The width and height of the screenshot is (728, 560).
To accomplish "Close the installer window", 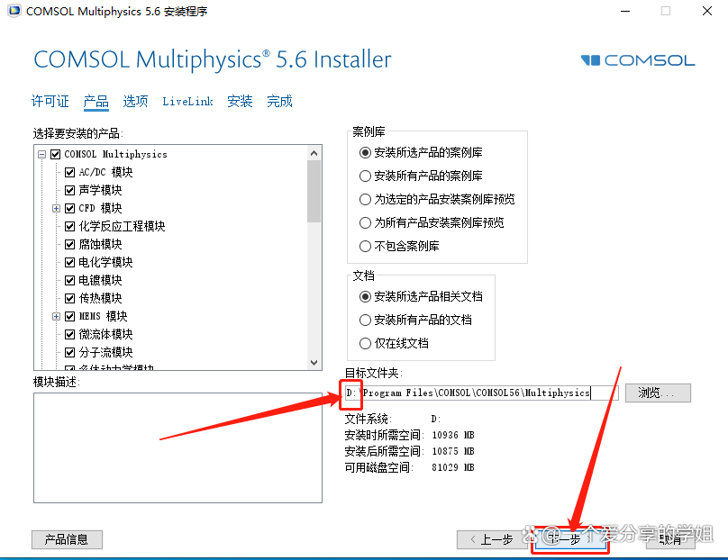I will [x=707, y=11].
